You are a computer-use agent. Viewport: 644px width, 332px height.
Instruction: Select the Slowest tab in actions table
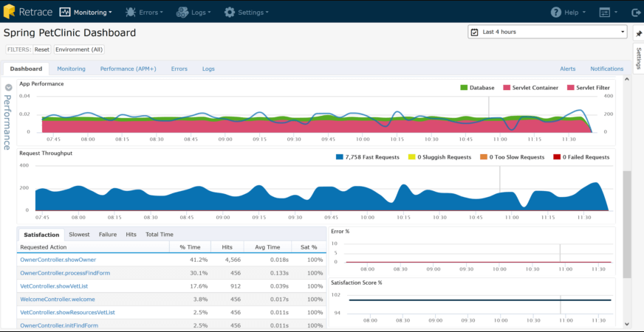(x=79, y=235)
